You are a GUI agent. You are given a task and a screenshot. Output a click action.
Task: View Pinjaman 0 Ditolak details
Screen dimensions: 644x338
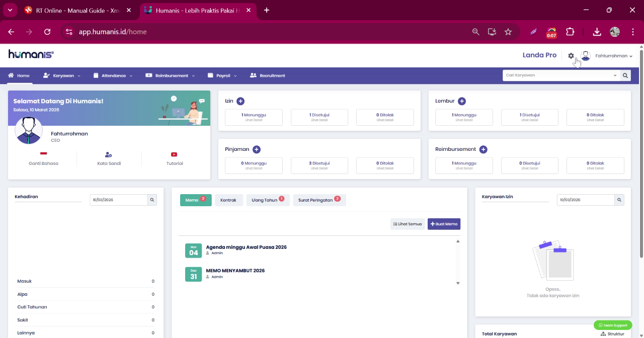(x=385, y=165)
